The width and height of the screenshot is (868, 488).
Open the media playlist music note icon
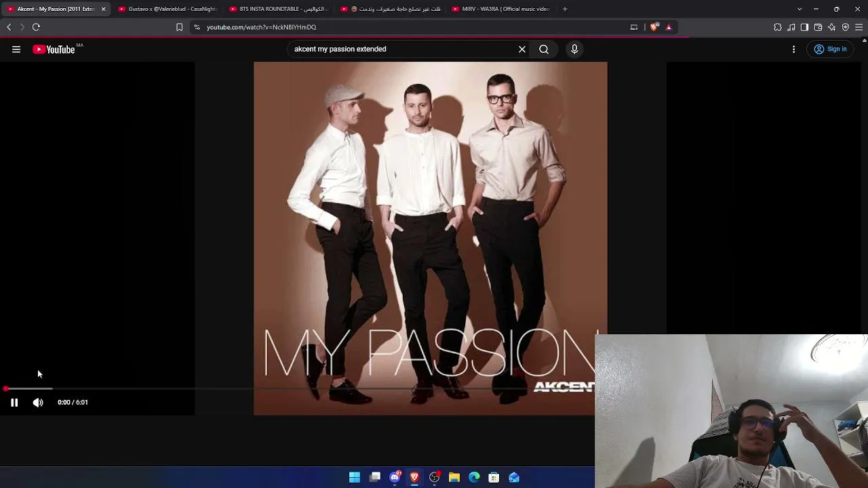pyautogui.click(x=791, y=27)
